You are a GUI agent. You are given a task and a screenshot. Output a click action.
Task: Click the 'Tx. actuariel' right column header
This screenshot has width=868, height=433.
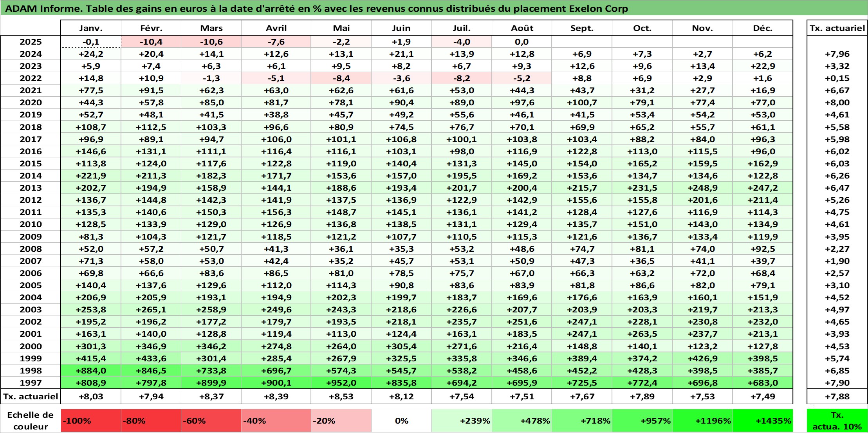(837, 28)
